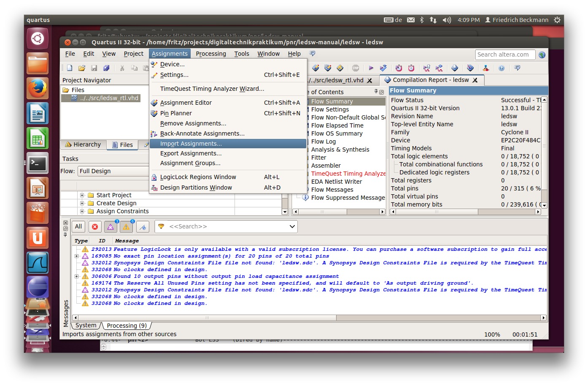The image size is (588, 386).
Task: Click the All messages filter button
Action: pos(78,227)
